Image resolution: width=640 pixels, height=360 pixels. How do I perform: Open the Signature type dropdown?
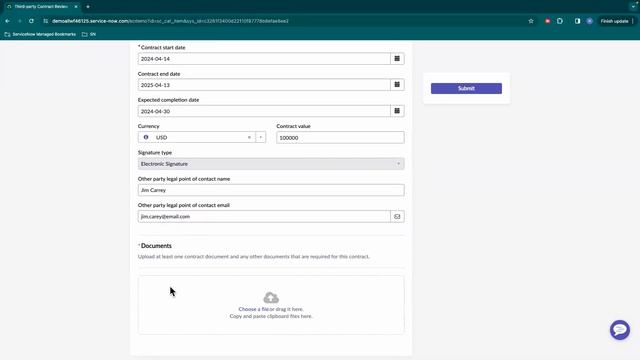pyautogui.click(x=271, y=164)
